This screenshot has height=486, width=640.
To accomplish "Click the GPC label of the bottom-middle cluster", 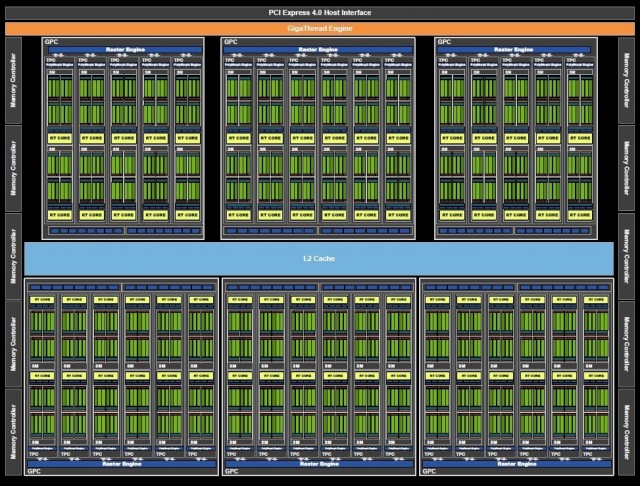I will [x=231, y=471].
